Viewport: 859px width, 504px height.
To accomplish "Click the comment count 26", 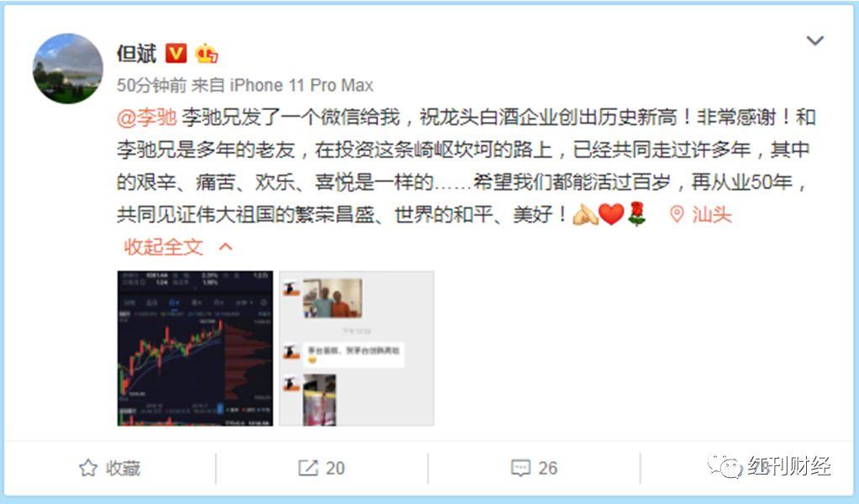I will pyautogui.click(x=548, y=469).
